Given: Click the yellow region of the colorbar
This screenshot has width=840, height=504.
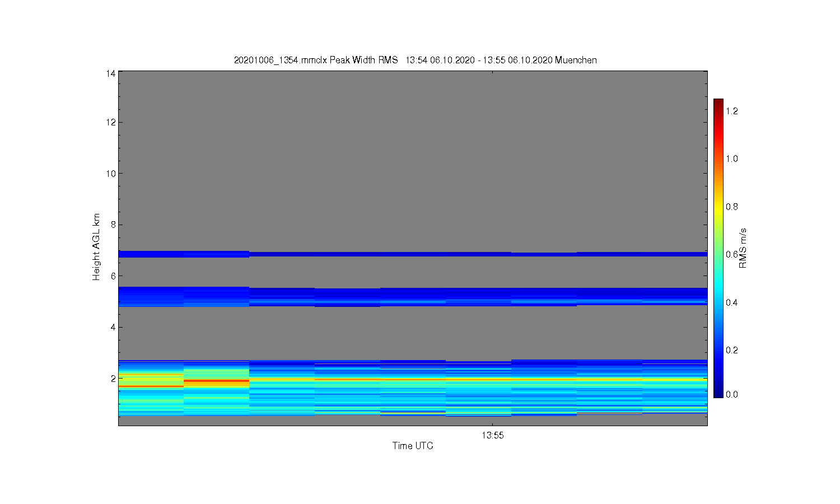Looking at the screenshot, I should (718, 206).
